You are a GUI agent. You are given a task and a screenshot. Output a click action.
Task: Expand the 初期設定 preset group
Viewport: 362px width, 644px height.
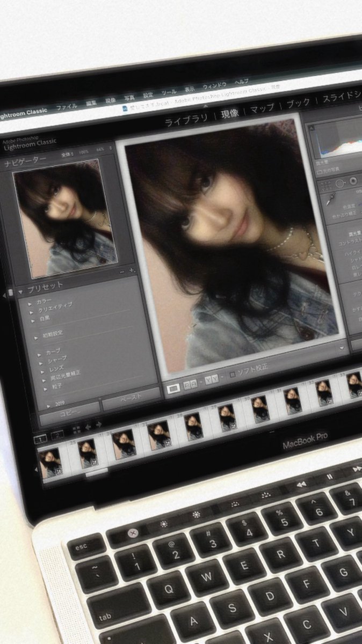pyautogui.click(x=37, y=338)
